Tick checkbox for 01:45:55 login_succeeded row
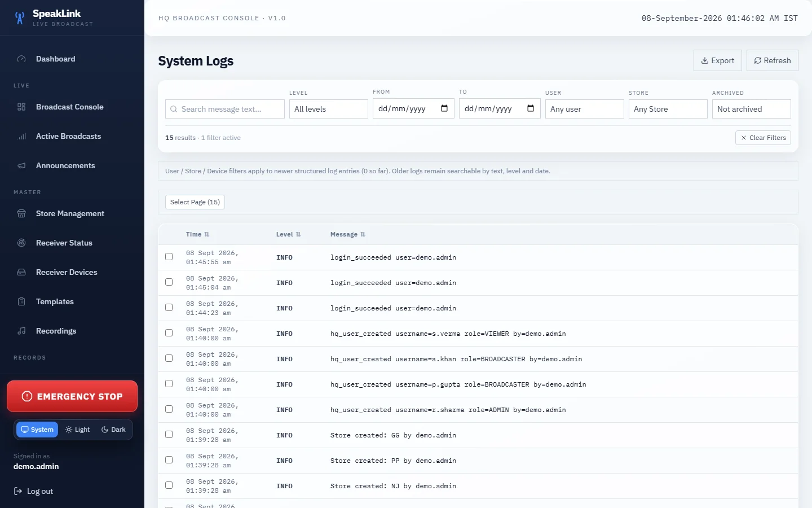 tap(169, 257)
